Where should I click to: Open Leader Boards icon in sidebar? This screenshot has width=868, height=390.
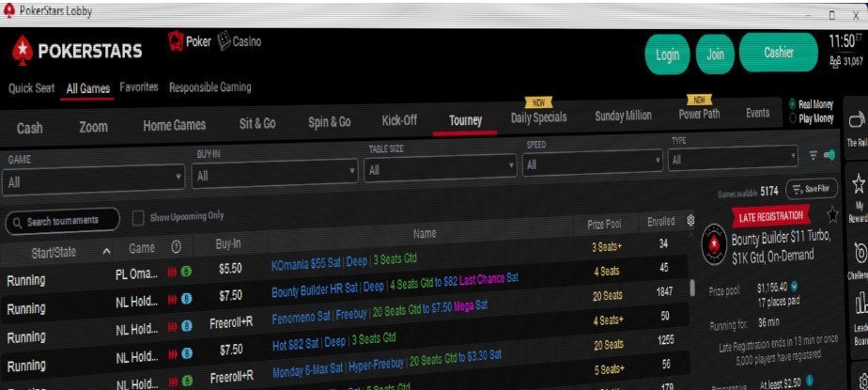[x=861, y=304]
